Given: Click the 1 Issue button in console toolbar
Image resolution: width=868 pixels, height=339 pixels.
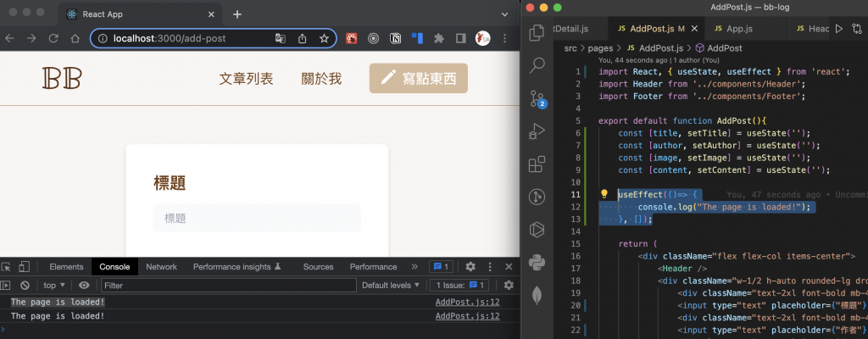Looking at the screenshot, I should tap(459, 286).
